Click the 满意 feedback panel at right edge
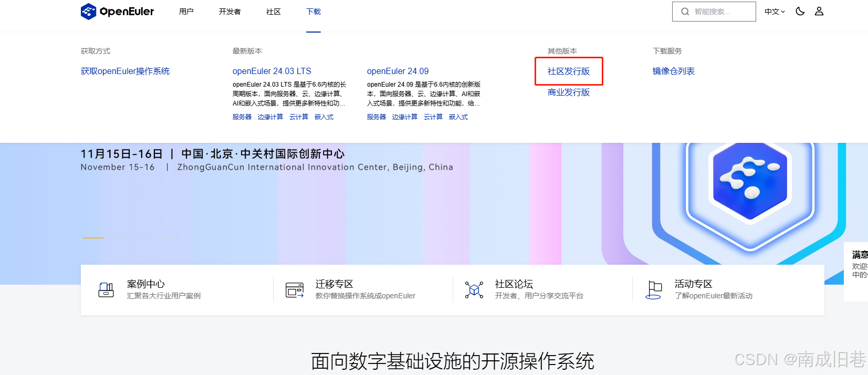This screenshot has width=868, height=375. pyautogui.click(x=856, y=272)
